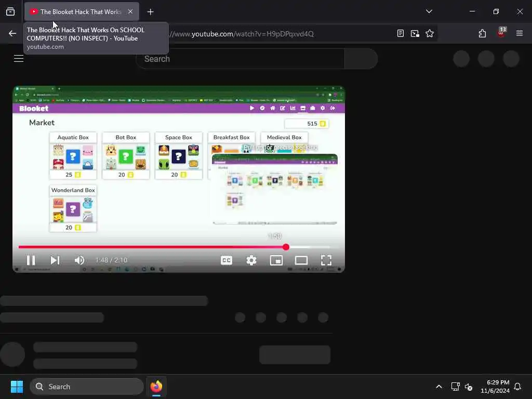Open the notifications bell icon
The width and height of the screenshot is (532, 399).
517,387
